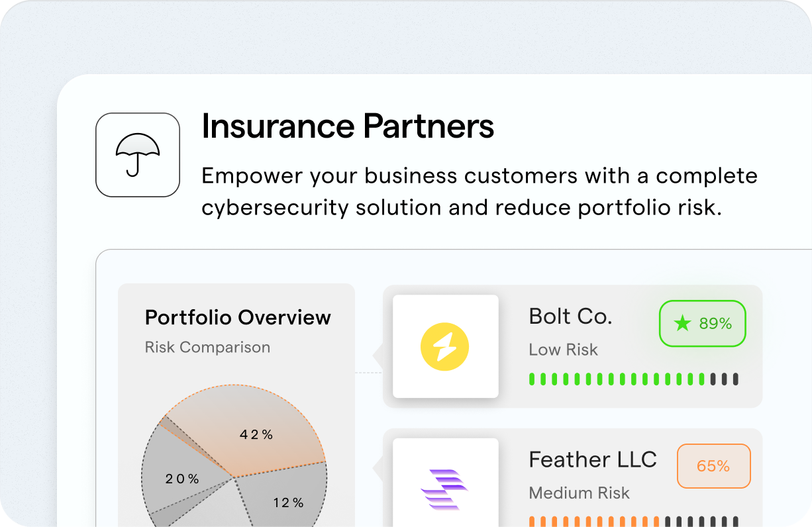
Task: Click the pointer arrow beside Bolt Co. card
Action: pos(378,356)
